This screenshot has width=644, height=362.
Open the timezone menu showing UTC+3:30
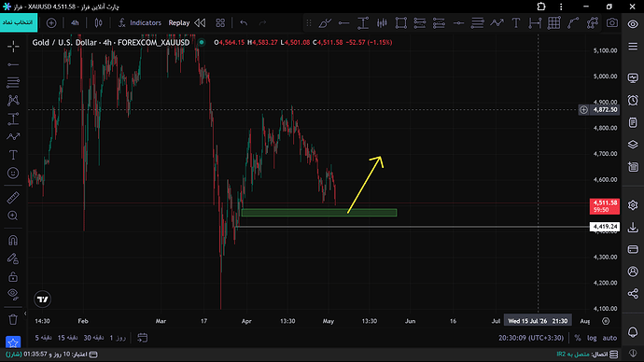pos(531,338)
